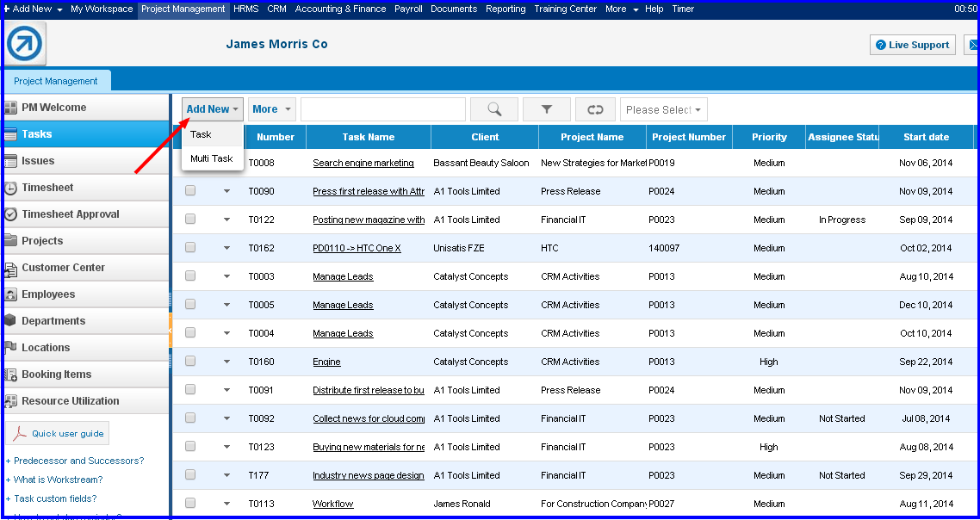Click the Departments cube icon
The image size is (980, 520).
click(x=10, y=320)
